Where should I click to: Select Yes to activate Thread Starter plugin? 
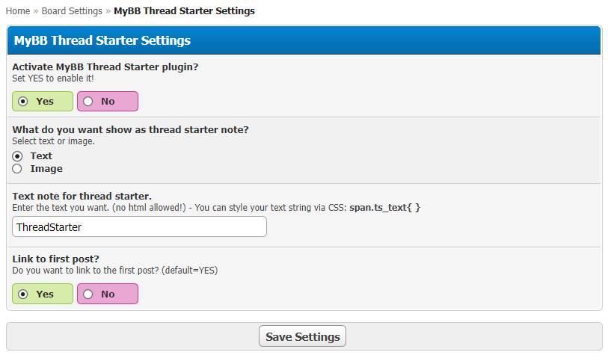point(23,102)
